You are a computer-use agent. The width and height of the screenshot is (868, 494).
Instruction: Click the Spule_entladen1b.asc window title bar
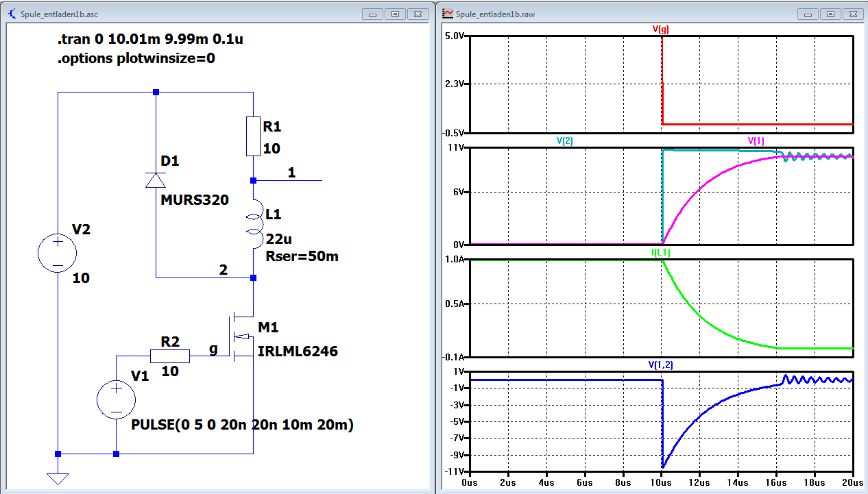click(x=217, y=14)
